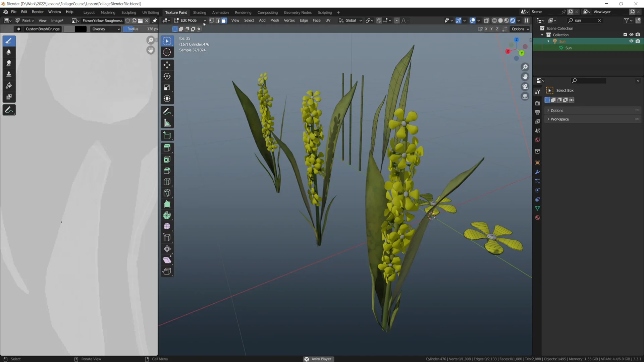
Task: Toggle visibility eye of Sun object
Action: pos(631,41)
